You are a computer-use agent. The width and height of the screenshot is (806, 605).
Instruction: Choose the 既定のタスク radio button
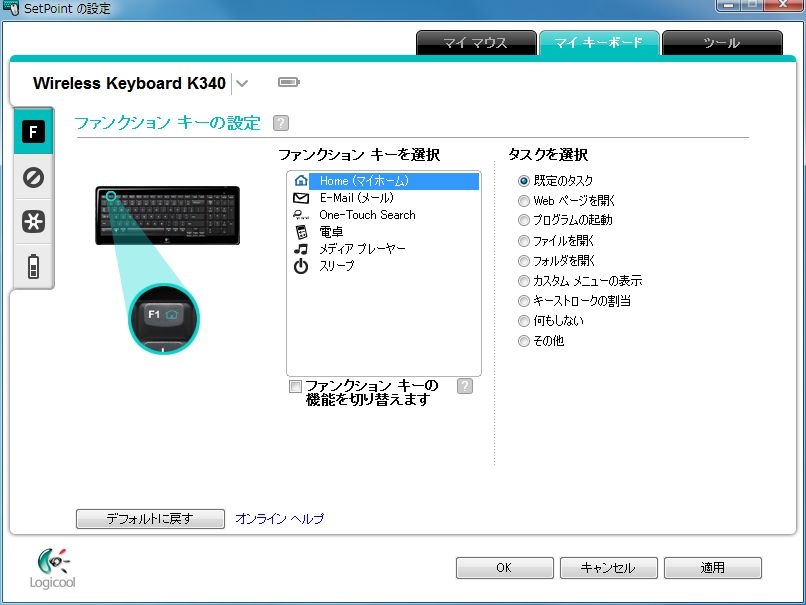(x=524, y=181)
